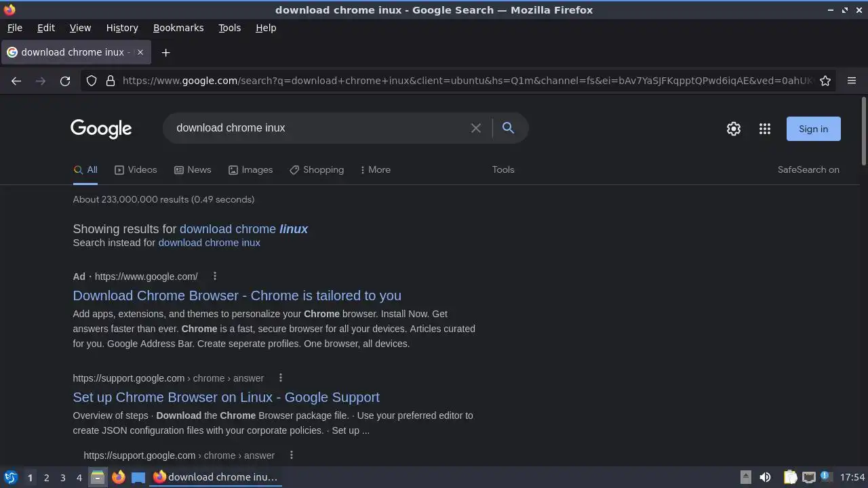Open options dots beside support.google.com result
The height and width of the screenshot is (488, 868).
point(280,378)
